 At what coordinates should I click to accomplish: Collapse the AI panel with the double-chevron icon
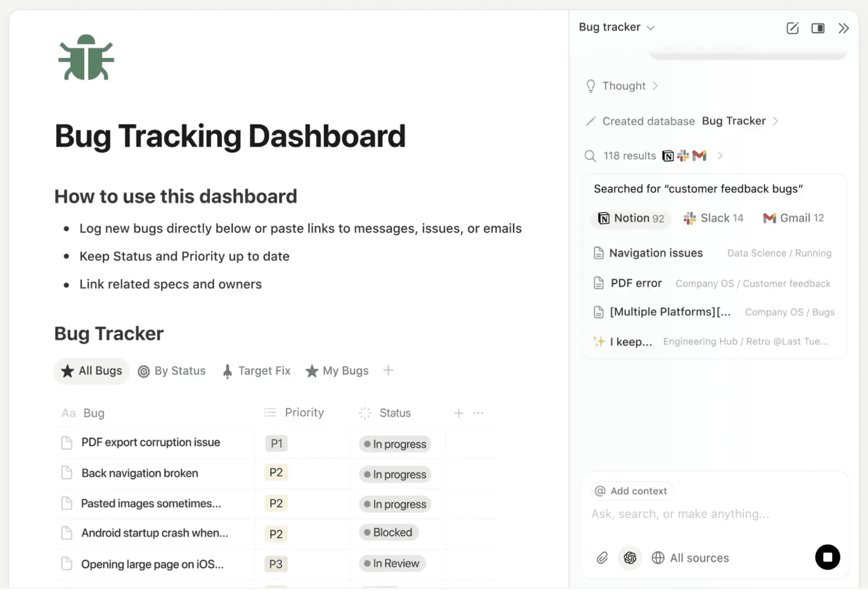(x=844, y=28)
